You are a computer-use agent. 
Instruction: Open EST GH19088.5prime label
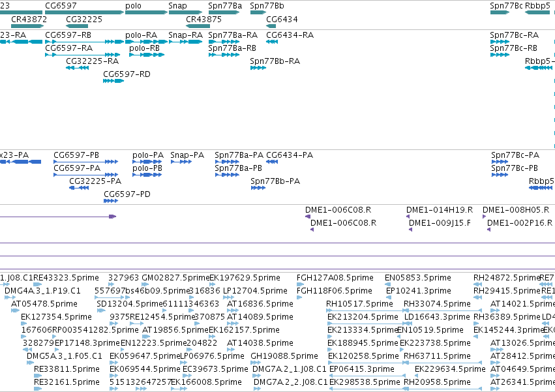tap(284, 356)
